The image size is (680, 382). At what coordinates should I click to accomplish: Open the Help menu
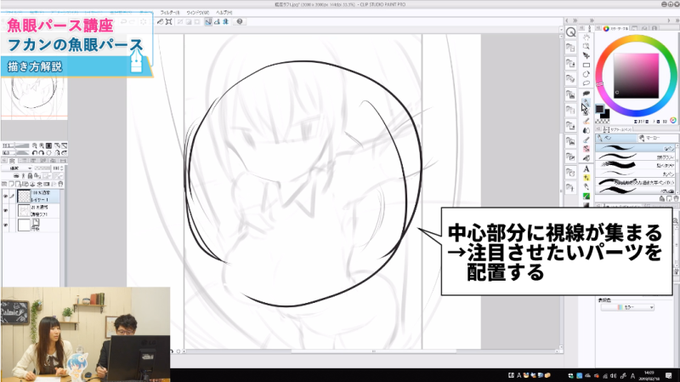tap(224, 13)
